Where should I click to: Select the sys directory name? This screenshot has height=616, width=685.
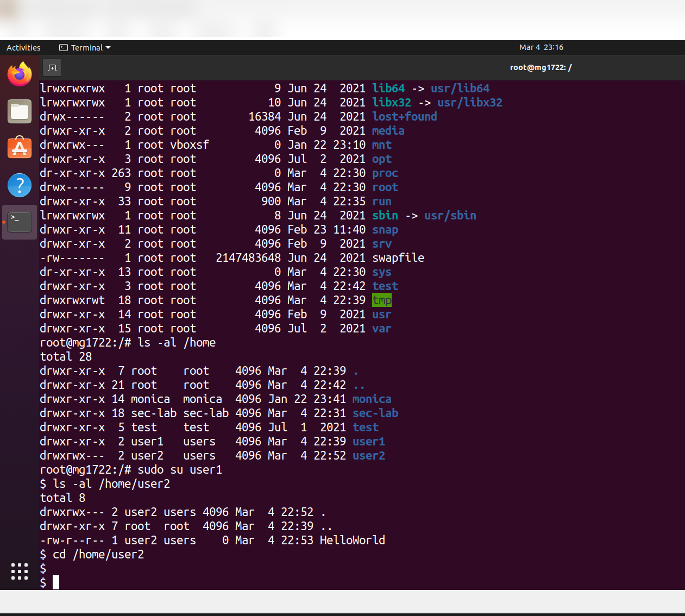click(382, 272)
